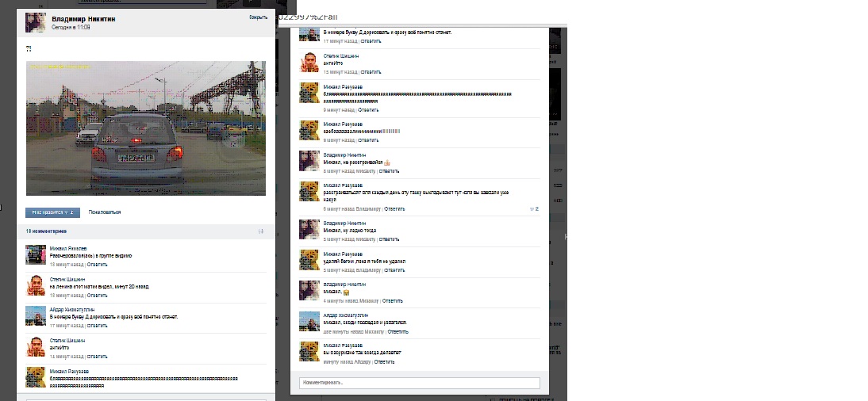868x401 pixels.
Task: Like the '6 минут назад' comment heart counter
Action: click(534, 209)
